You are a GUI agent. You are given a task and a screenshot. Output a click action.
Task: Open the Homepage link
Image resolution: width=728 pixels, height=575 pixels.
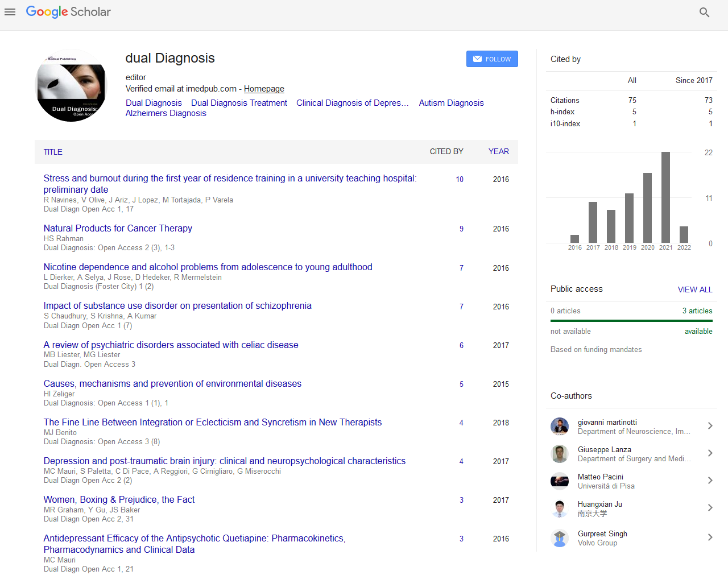pos(264,89)
